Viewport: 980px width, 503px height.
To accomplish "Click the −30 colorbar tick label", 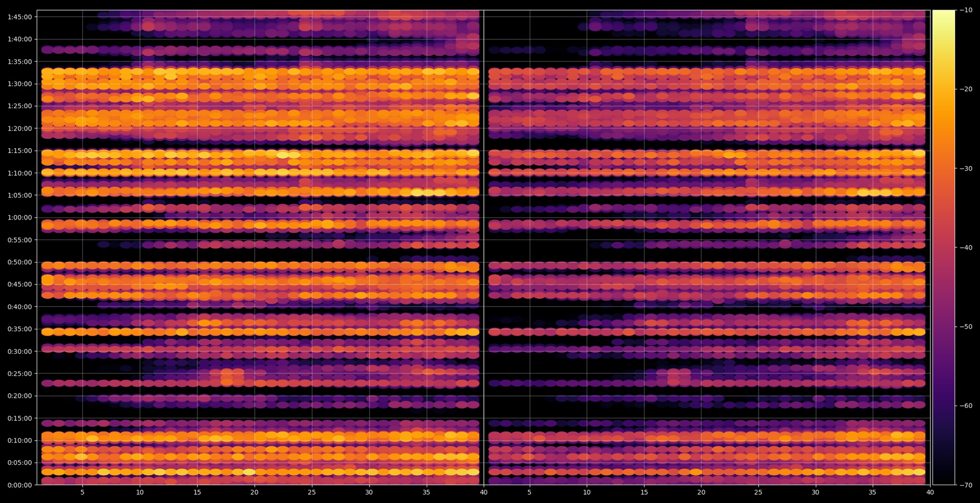I will (966, 169).
